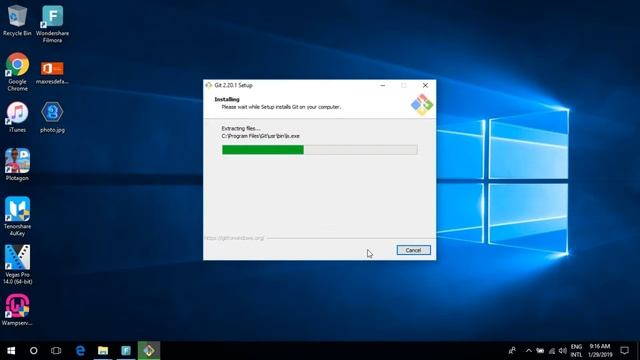Click the "Extracting files..." status text

click(x=241, y=128)
